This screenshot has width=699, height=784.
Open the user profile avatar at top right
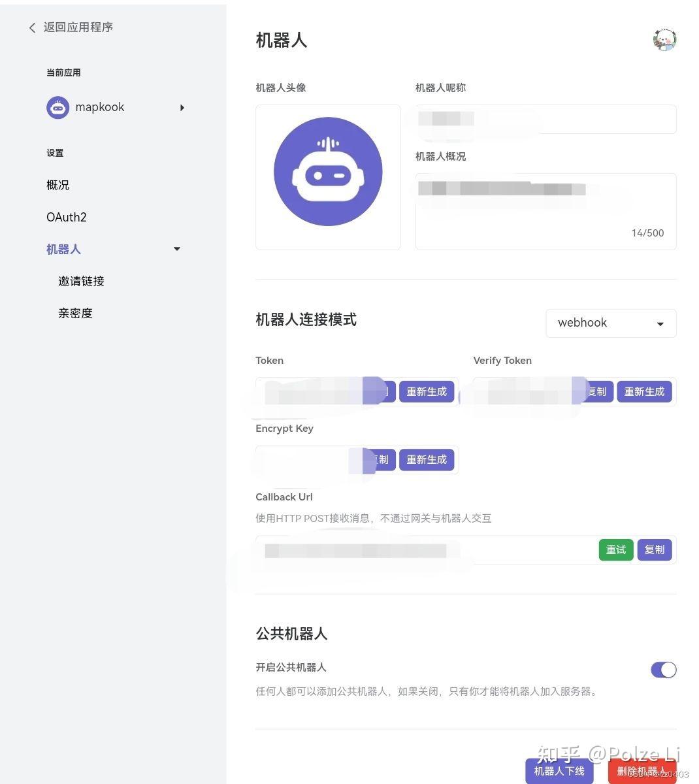point(664,39)
